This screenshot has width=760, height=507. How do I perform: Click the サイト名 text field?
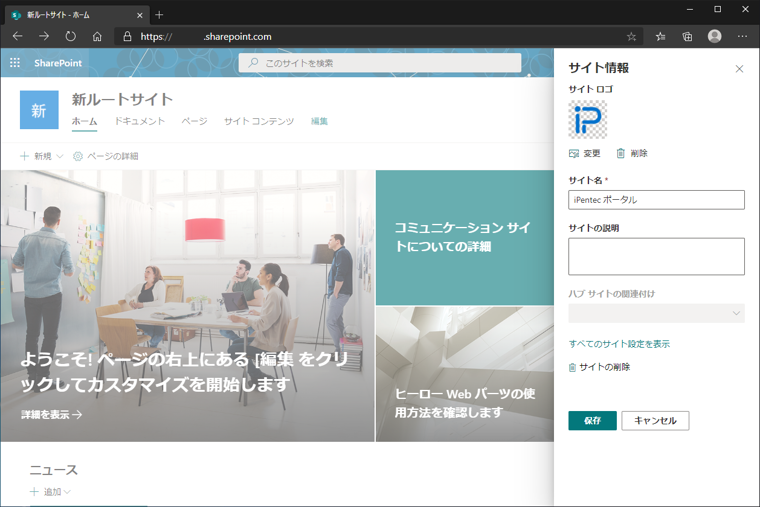656,200
